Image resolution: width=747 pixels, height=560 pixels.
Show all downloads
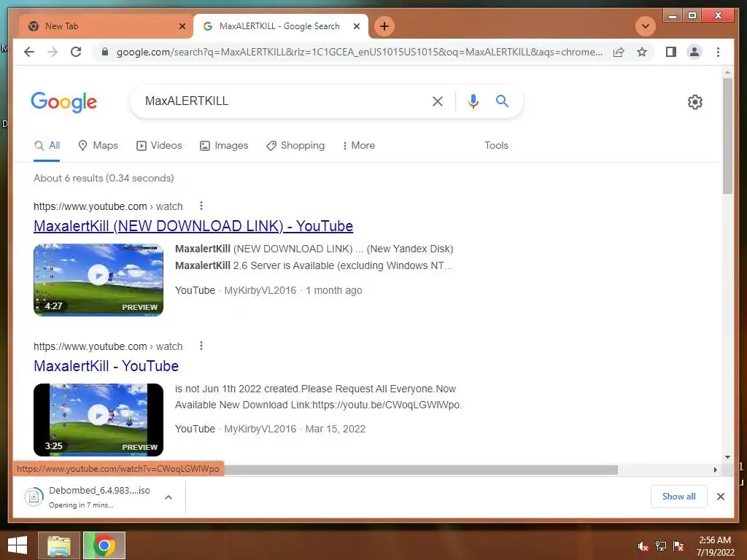[x=678, y=497]
